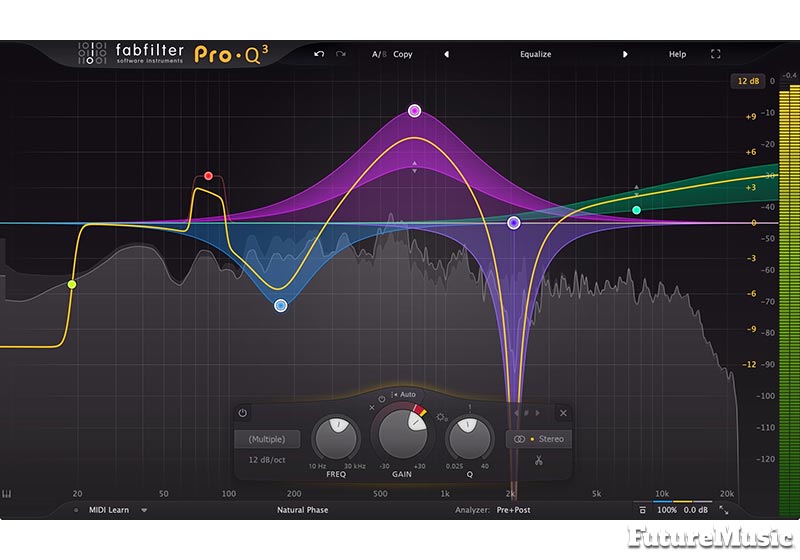Click the -12 gain scale label
The image size is (800, 560).
(749, 365)
